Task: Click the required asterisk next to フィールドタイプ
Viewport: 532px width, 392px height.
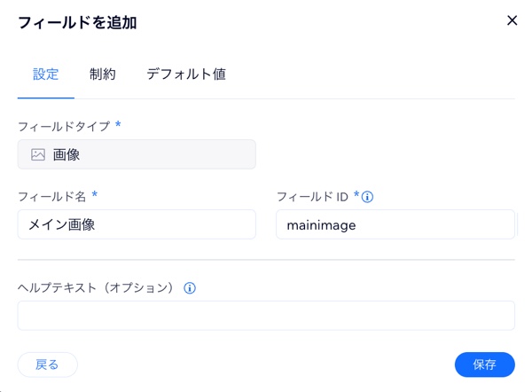Action: point(118,124)
